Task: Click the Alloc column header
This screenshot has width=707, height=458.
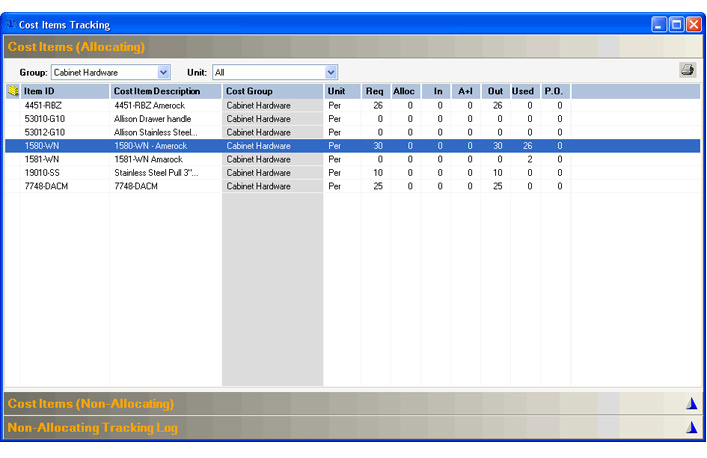Action: (405, 91)
